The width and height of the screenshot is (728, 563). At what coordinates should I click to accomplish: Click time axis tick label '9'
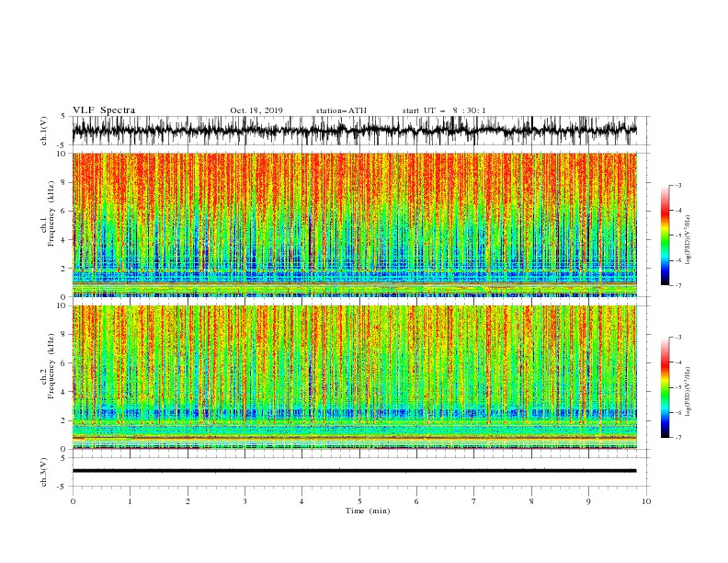[x=588, y=501]
